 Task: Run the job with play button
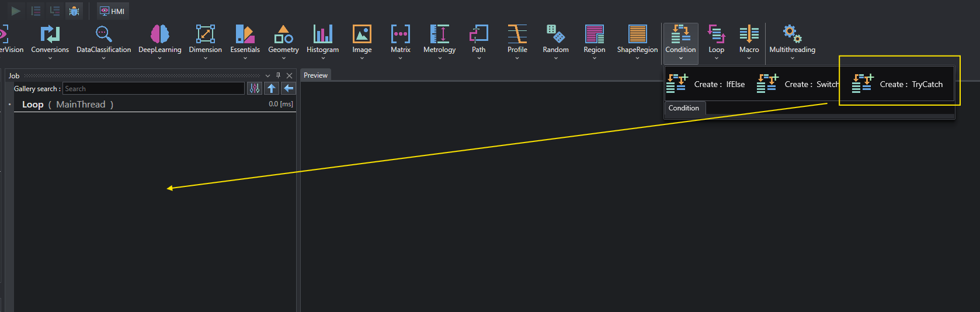(16, 11)
